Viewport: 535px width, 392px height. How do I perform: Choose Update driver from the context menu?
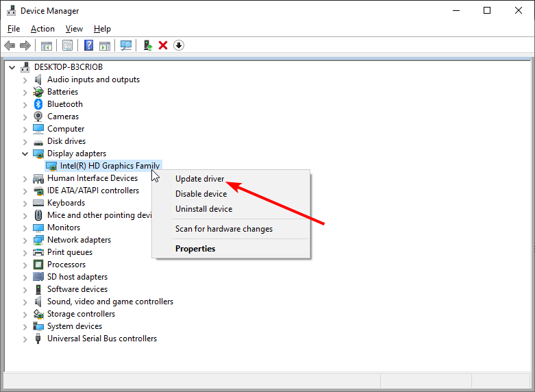point(199,179)
